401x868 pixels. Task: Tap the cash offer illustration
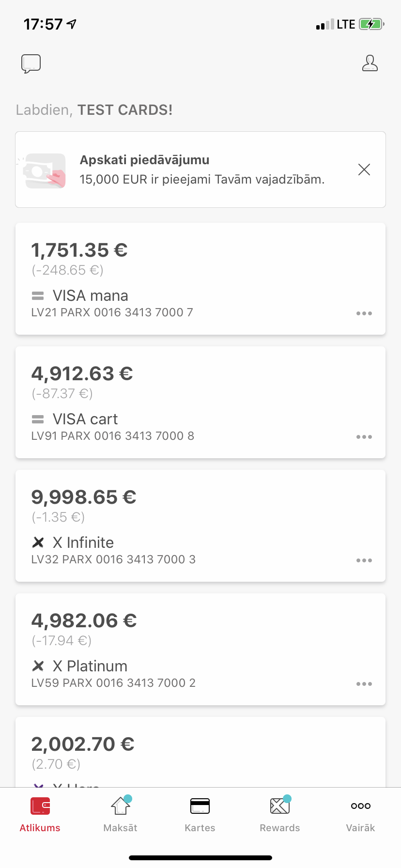(45, 170)
